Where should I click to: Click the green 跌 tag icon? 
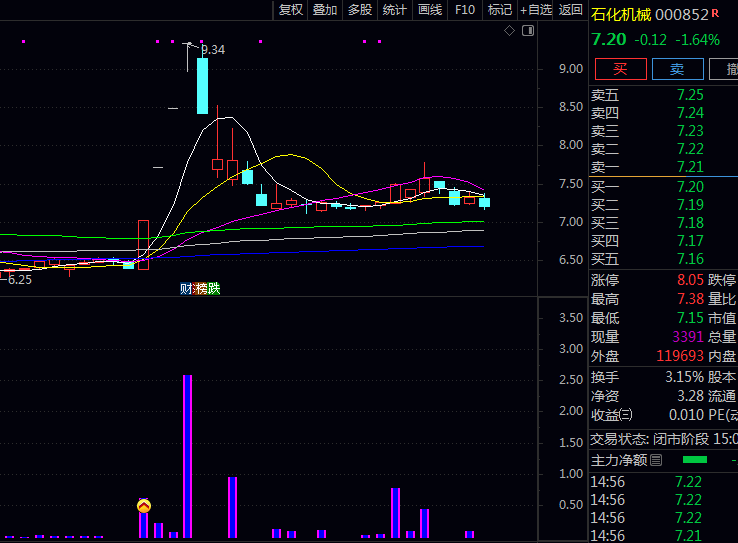coord(213,289)
